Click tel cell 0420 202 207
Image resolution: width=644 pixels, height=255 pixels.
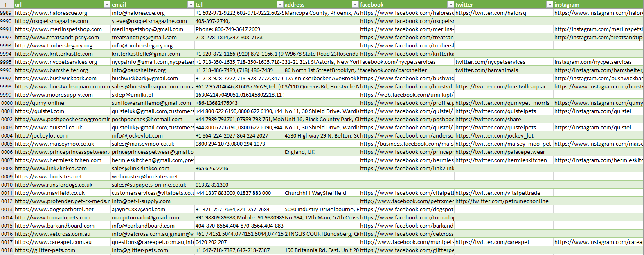[239, 242]
